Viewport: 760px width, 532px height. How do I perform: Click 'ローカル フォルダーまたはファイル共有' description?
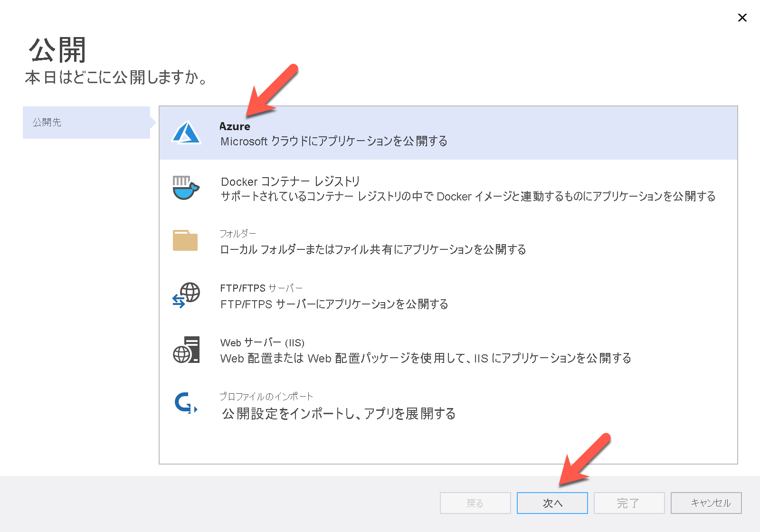pos(373,249)
